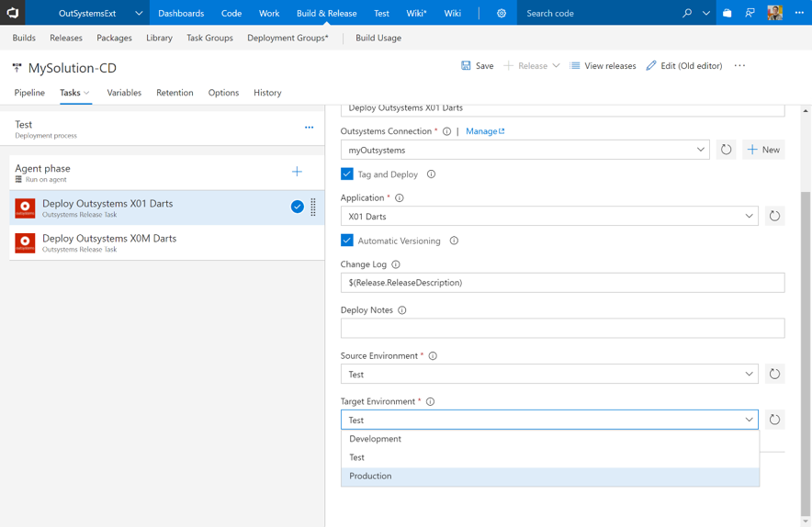The width and height of the screenshot is (812, 527).
Task: Switch to the Options tab
Action: [223, 93]
